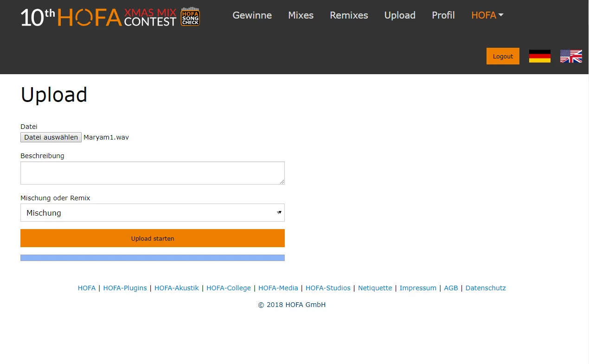Click the Mischung oder Remix label

pyautogui.click(x=55, y=198)
